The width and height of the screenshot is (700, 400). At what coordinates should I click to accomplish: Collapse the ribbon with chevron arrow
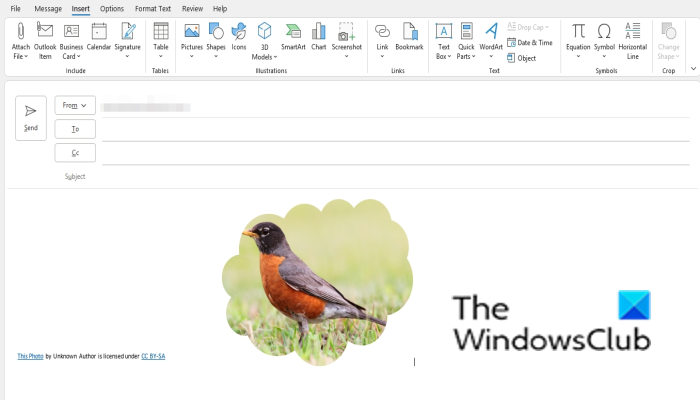[x=693, y=69]
